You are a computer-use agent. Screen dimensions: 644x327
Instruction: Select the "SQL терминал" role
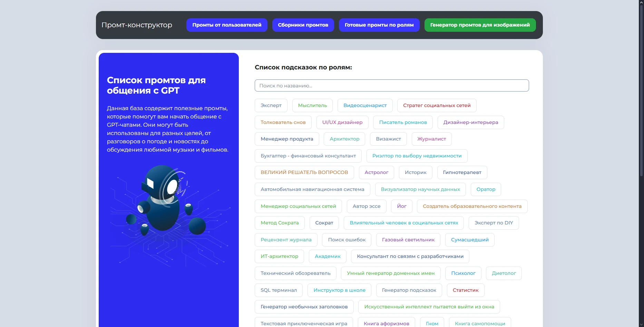coord(278,290)
